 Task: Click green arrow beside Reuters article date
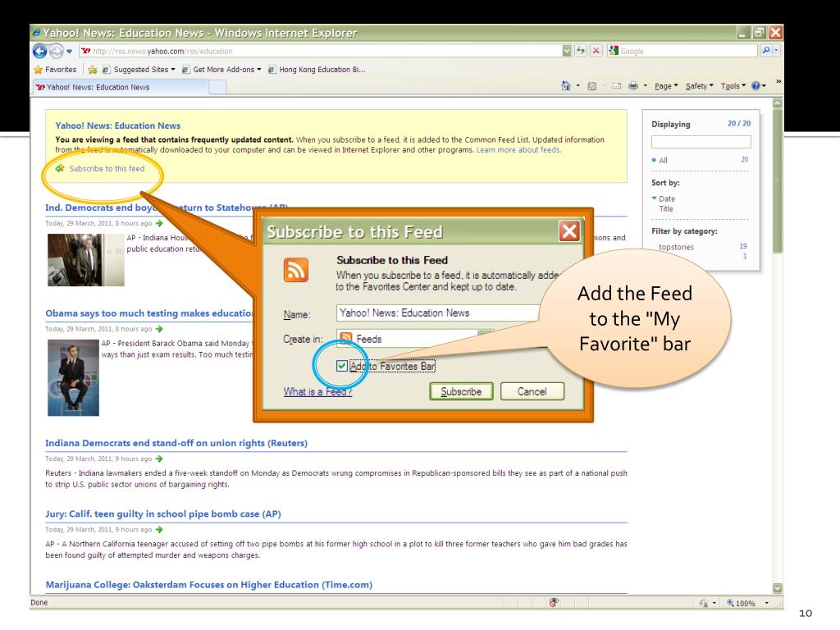click(x=159, y=459)
